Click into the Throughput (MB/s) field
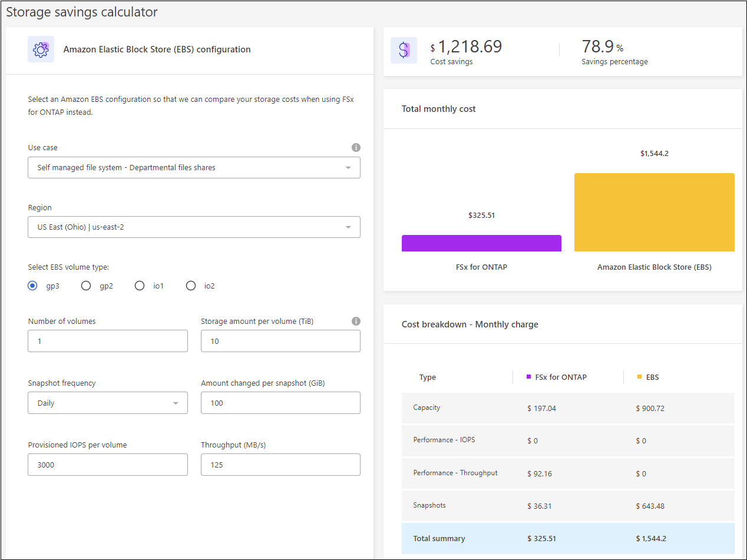This screenshot has height=560, width=747. pos(280,465)
